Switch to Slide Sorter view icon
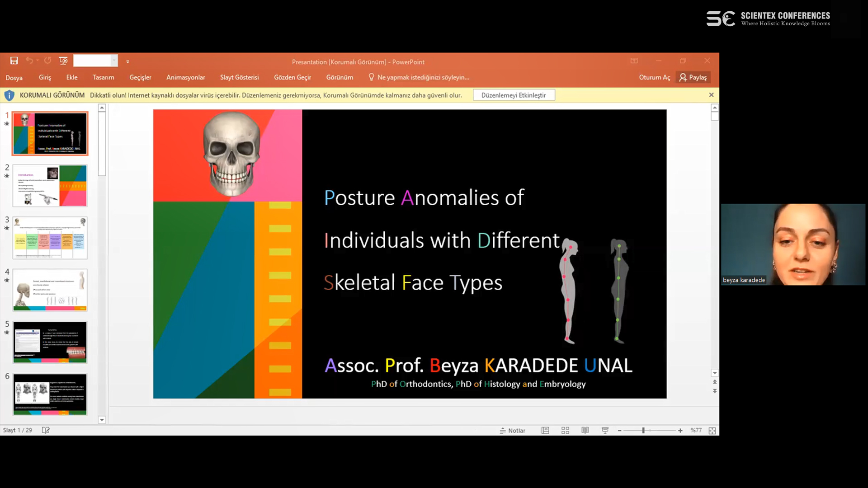The width and height of the screenshot is (868, 488). [565, 431]
